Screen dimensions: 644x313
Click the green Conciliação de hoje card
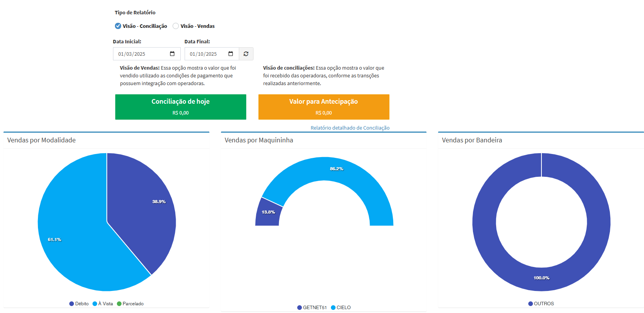180,107
